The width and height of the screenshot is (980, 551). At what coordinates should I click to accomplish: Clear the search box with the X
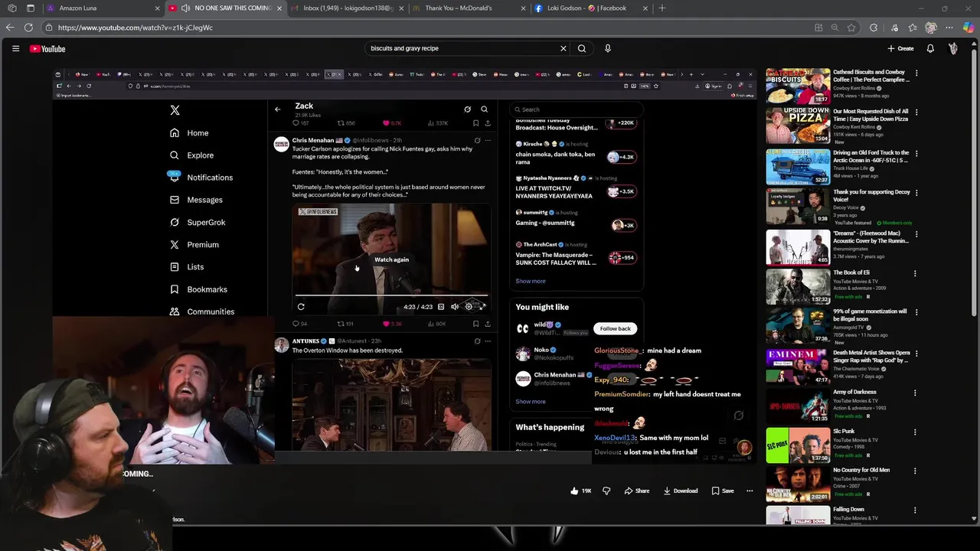click(563, 48)
